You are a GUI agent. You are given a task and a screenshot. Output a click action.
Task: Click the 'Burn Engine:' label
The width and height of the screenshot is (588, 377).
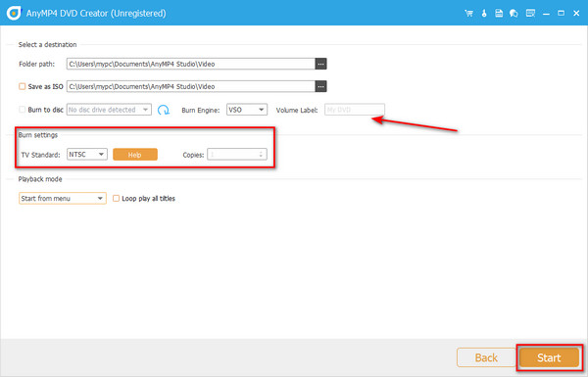tap(201, 111)
